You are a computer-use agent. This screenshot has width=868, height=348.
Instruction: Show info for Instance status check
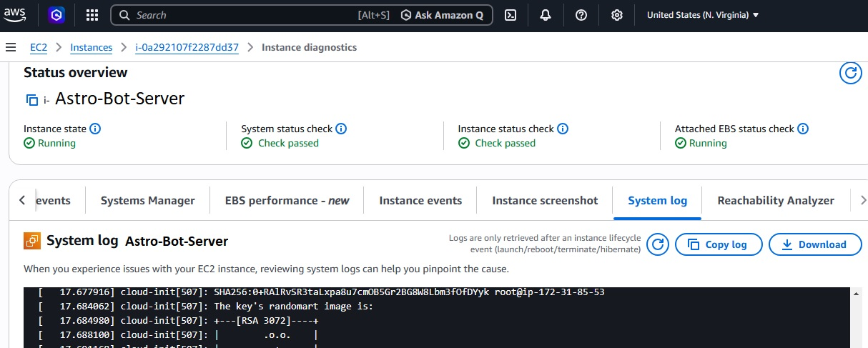(x=563, y=129)
